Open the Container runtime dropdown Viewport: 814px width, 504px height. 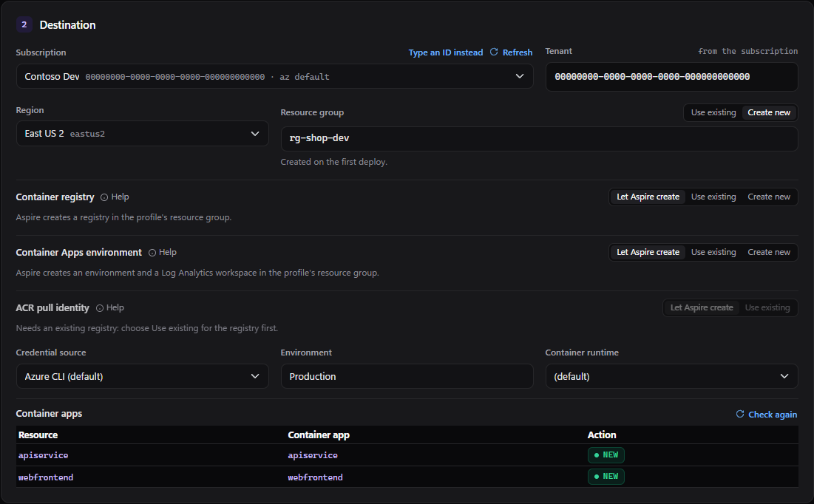pos(671,376)
